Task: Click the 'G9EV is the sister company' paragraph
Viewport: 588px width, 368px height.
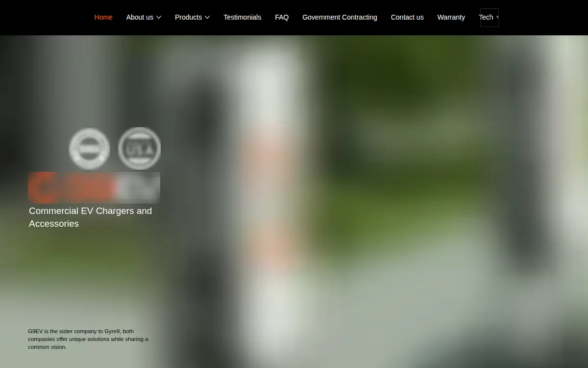Action: click(88, 339)
